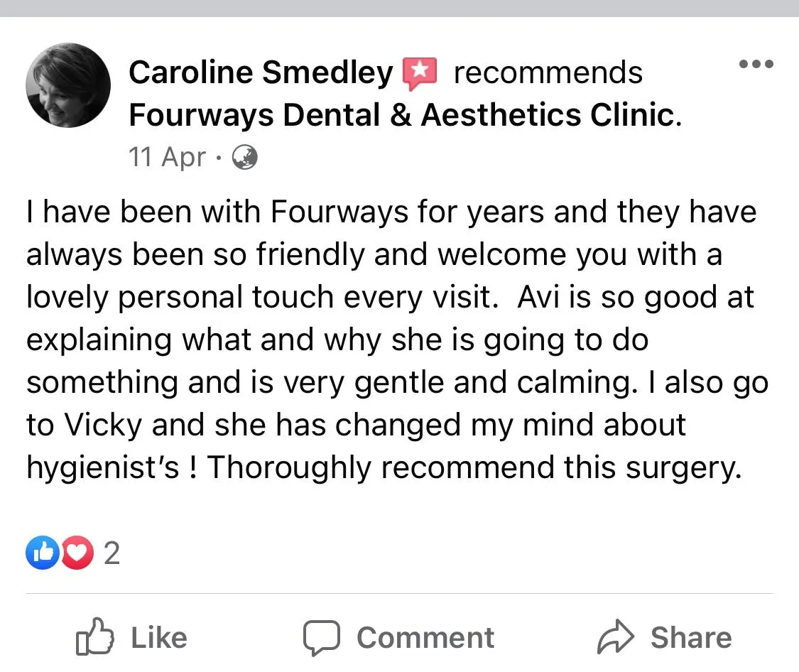Open the Caroline Smedley name link
799x672 pixels.
coord(261,72)
